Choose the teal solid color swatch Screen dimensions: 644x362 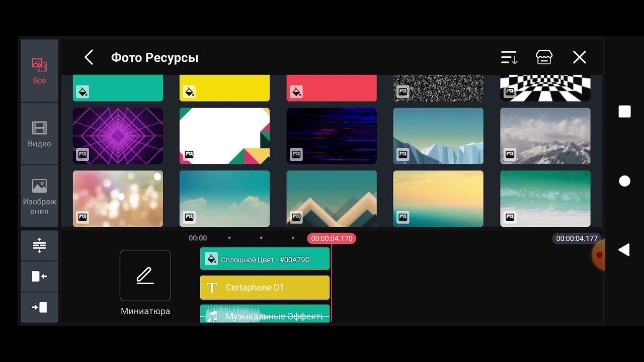tap(118, 88)
